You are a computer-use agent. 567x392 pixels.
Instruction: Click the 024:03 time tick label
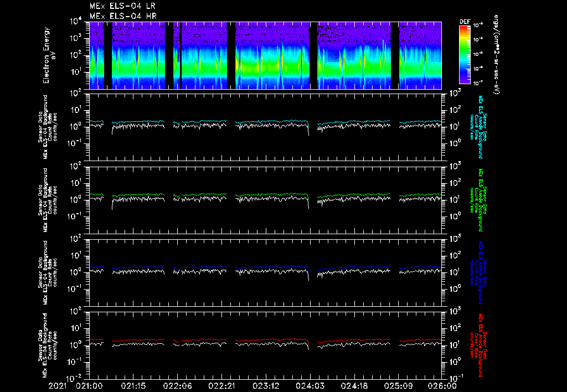click(x=310, y=386)
